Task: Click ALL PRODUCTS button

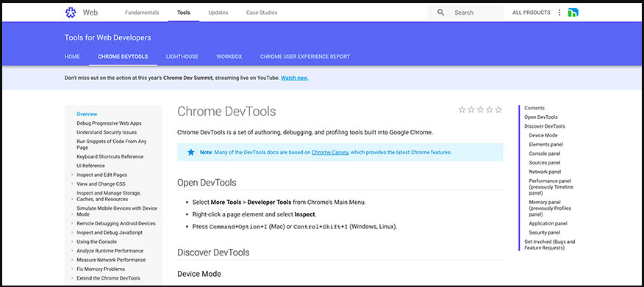Action: pos(531,12)
